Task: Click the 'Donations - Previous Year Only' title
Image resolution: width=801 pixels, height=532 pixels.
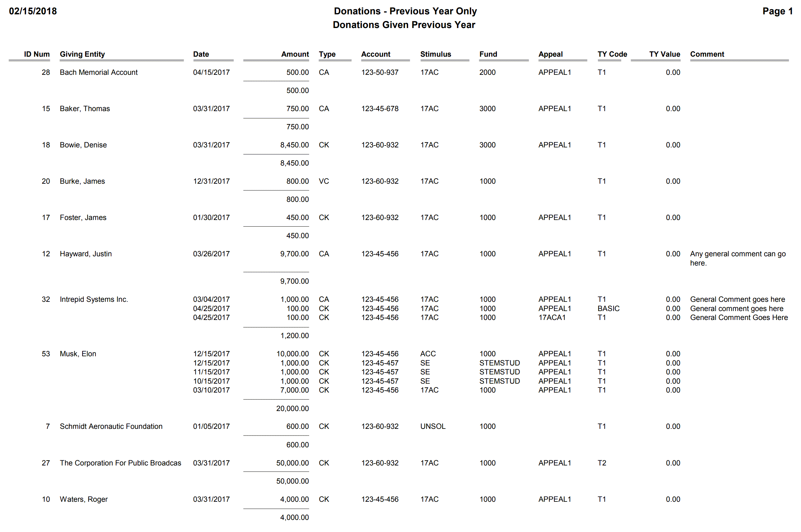Action: pos(405,11)
